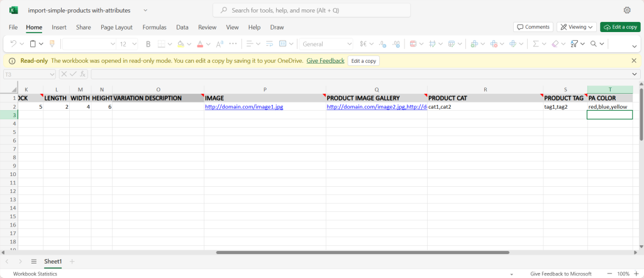644x278 pixels.
Task: Dismiss the read-only banner
Action: coord(634,61)
